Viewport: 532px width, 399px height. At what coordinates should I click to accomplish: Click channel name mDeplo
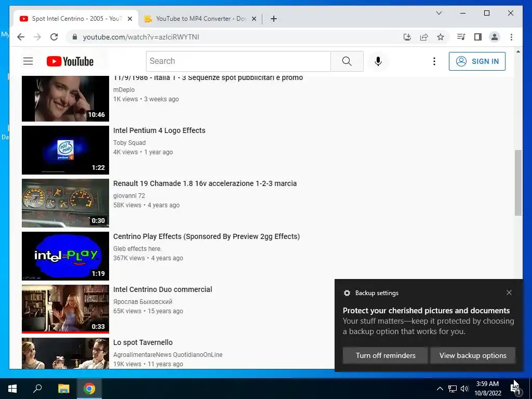tap(124, 89)
